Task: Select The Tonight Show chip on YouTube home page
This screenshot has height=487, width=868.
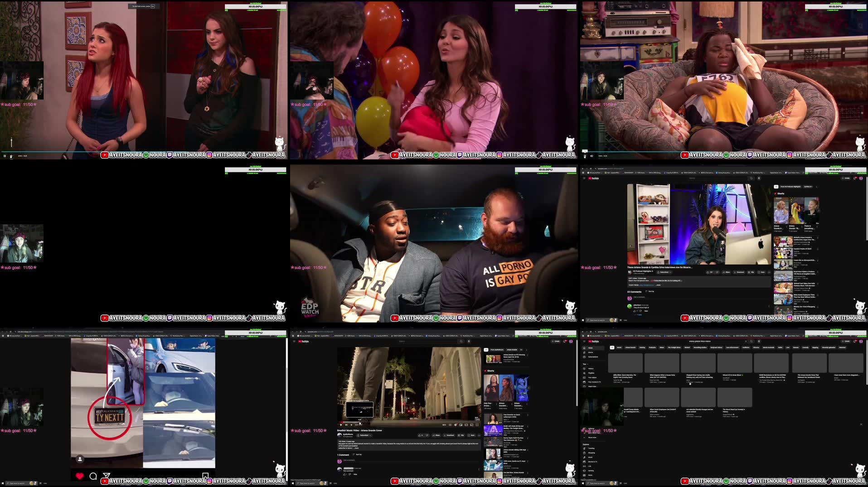Action: (674, 347)
